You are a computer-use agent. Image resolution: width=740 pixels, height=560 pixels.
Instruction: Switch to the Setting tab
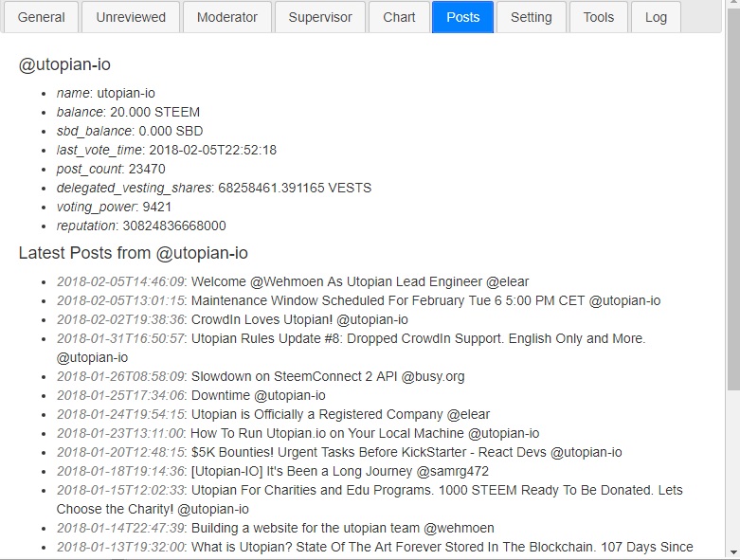pos(531,17)
